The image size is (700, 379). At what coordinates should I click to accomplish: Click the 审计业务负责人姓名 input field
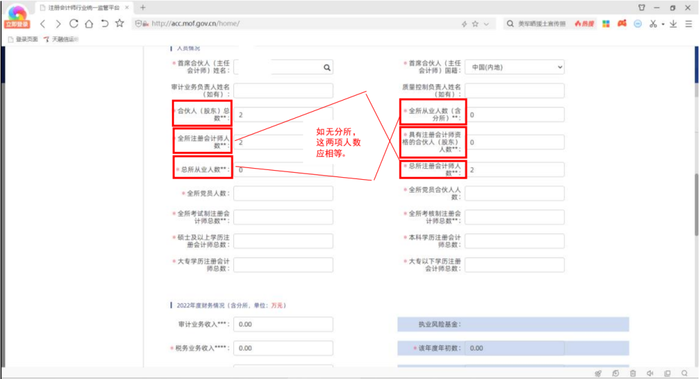tap(283, 91)
